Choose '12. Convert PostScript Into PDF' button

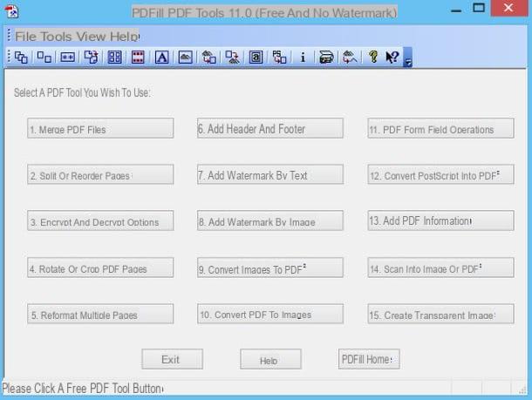tap(441, 174)
